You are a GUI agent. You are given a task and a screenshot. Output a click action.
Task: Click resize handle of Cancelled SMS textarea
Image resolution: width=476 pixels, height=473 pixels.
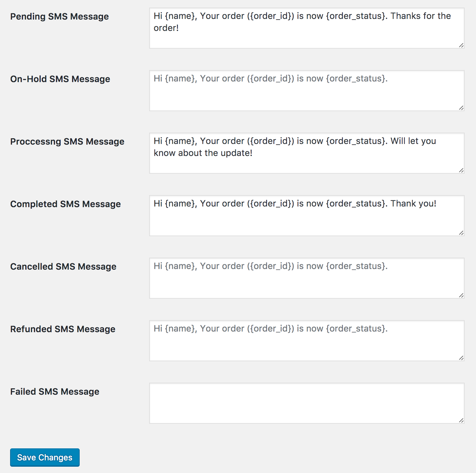coord(461,296)
